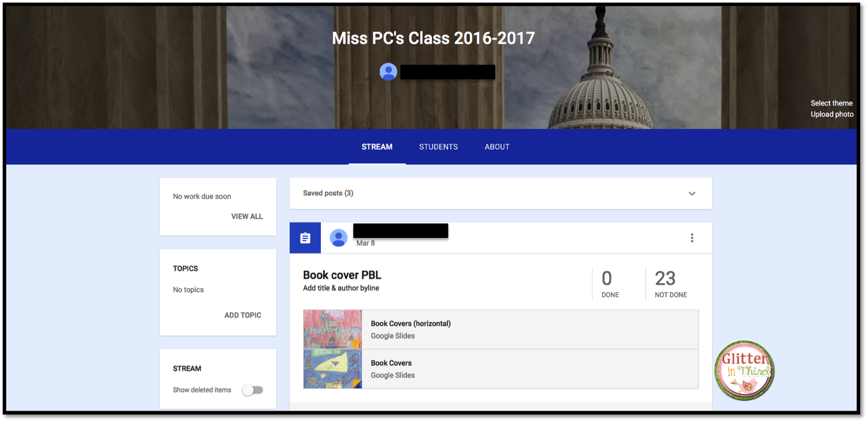Click View All under work due soon
This screenshot has height=422, width=868.
247,216
